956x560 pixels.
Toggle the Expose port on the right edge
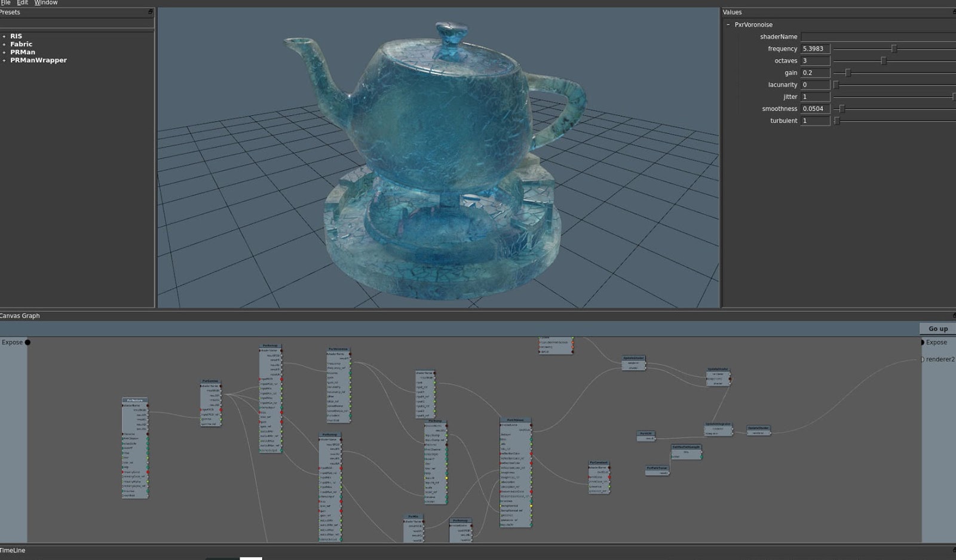point(923,342)
